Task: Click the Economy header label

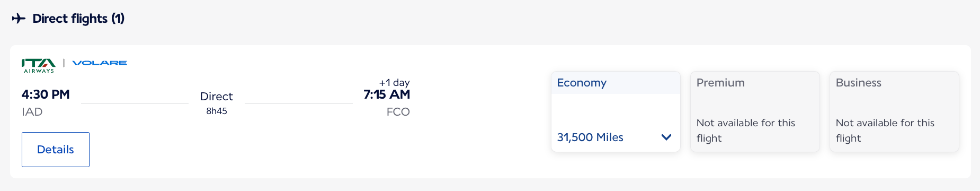Action: pos(582,83)
